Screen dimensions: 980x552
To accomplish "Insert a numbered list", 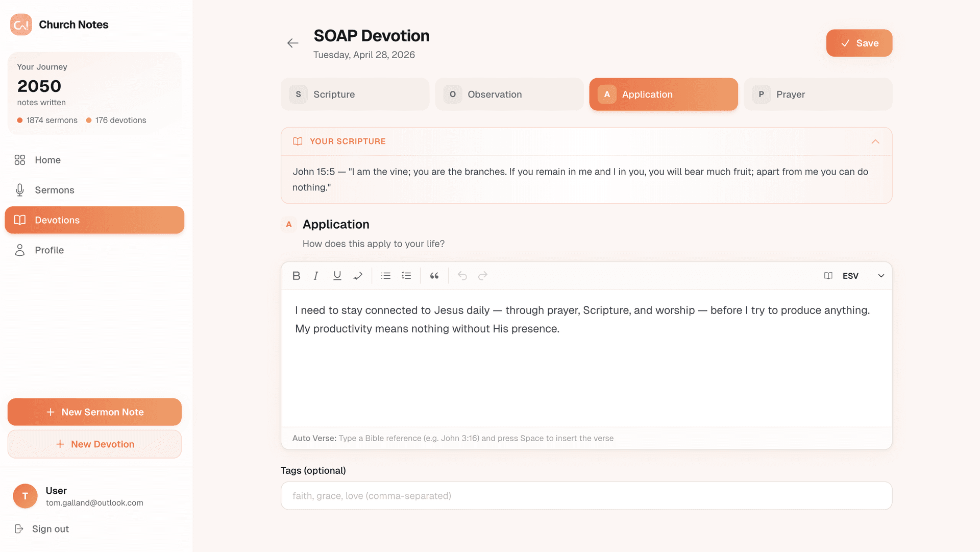I will (406, 276).
